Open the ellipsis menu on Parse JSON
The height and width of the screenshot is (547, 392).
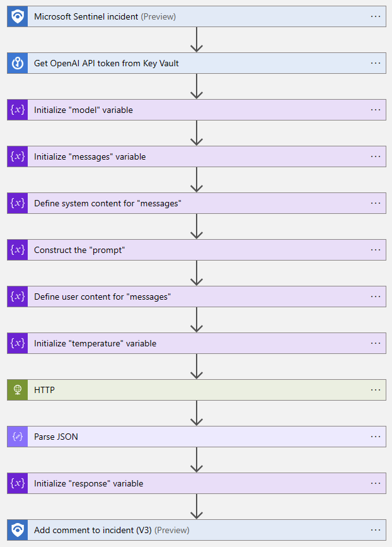376,437
